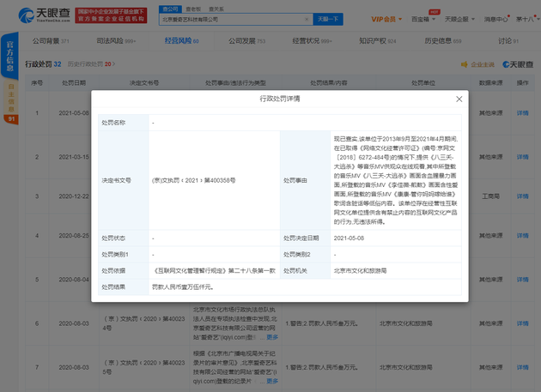Open 详情 for row 7

click(x=522, y=367)
